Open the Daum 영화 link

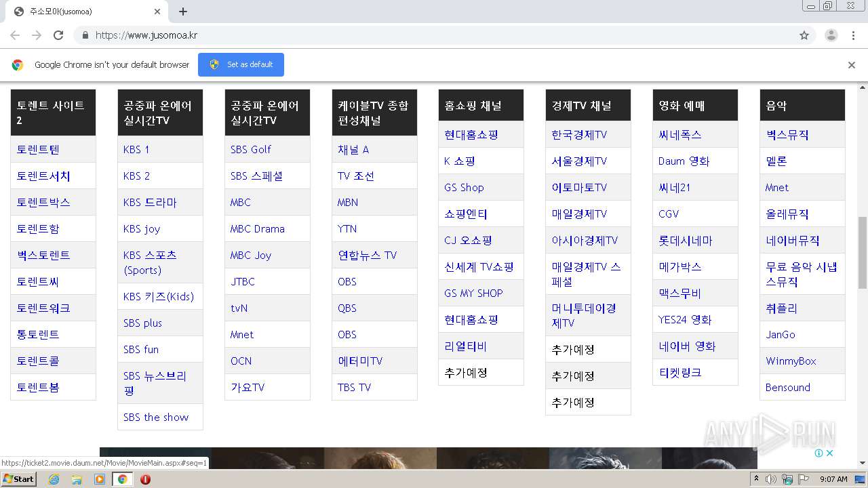tap(684, 161)
